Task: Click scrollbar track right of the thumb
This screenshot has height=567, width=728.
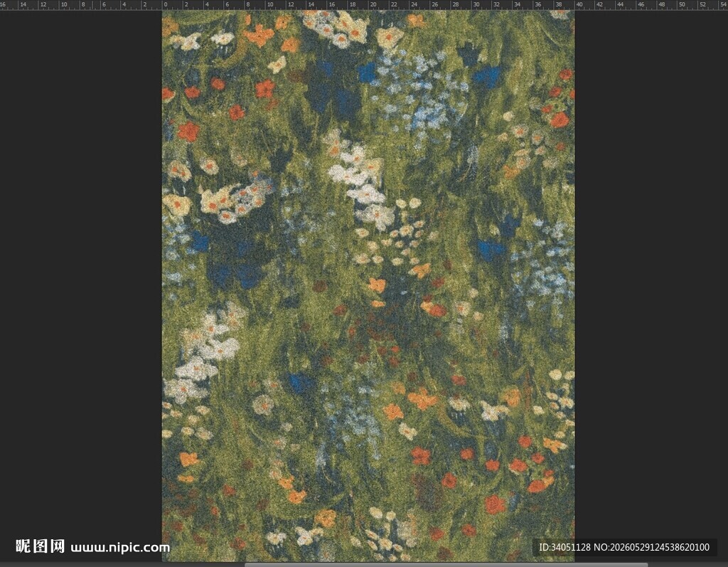Action: pos(687,565)
